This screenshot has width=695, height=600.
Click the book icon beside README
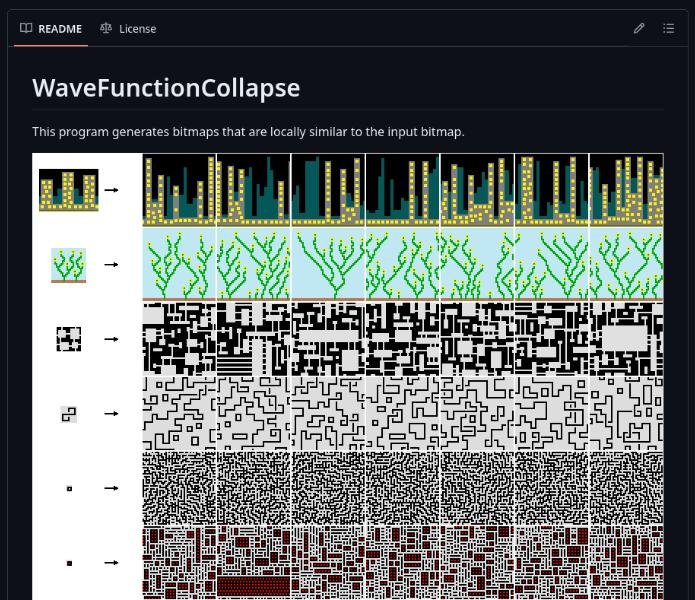click(26, 29)
